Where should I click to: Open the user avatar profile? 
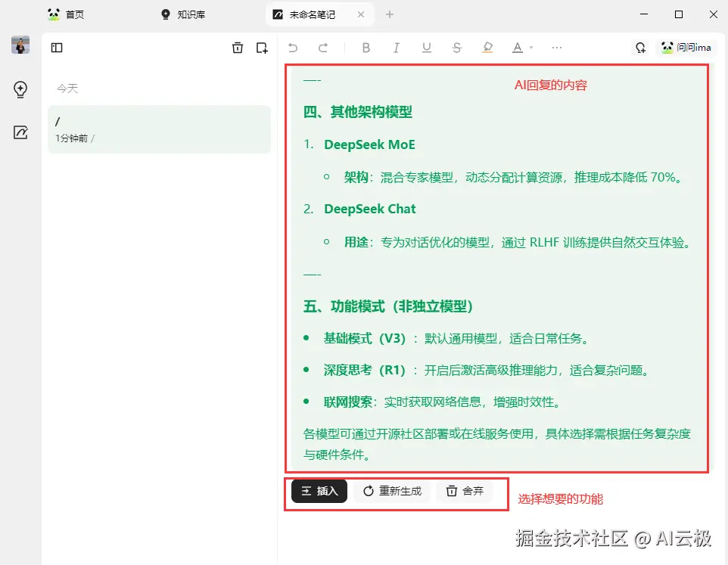20,45
